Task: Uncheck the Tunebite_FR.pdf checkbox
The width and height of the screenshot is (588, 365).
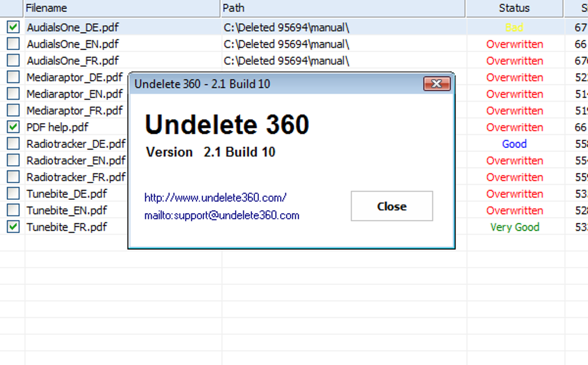Action: pyautogui.click(x=13, y=227)
